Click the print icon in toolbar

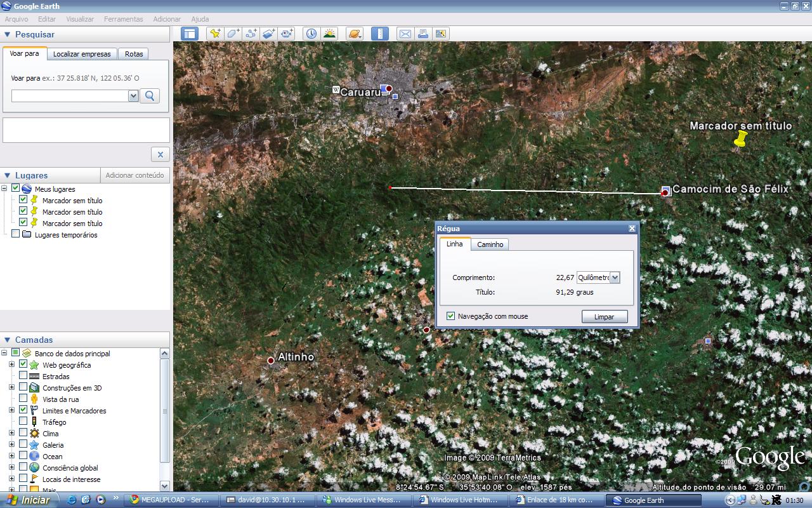pyautogui.click(x=422, y=34)
